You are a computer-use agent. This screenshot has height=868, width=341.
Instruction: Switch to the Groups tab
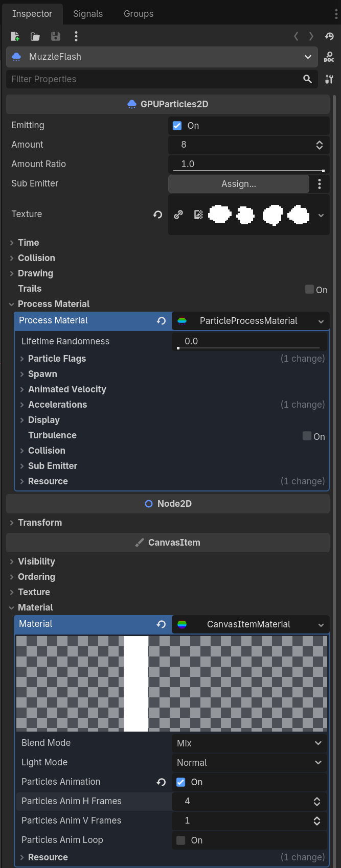tap(139, 14)
